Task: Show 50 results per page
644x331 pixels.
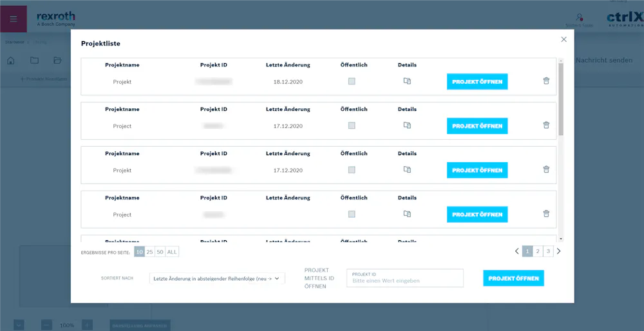Action: point(160,252)
